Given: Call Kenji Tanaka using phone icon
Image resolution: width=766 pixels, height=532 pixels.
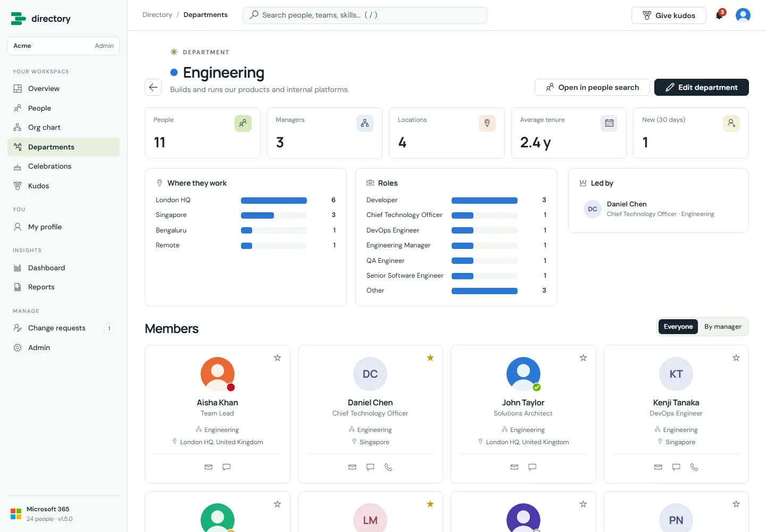Looking at the screenshot, I should pyautogui.click(x=694, y=467).
